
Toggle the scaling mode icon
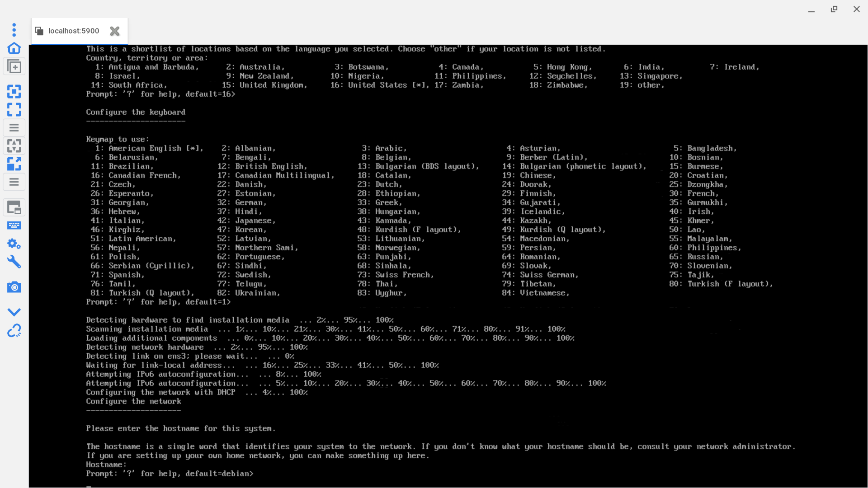click(14, 145)
